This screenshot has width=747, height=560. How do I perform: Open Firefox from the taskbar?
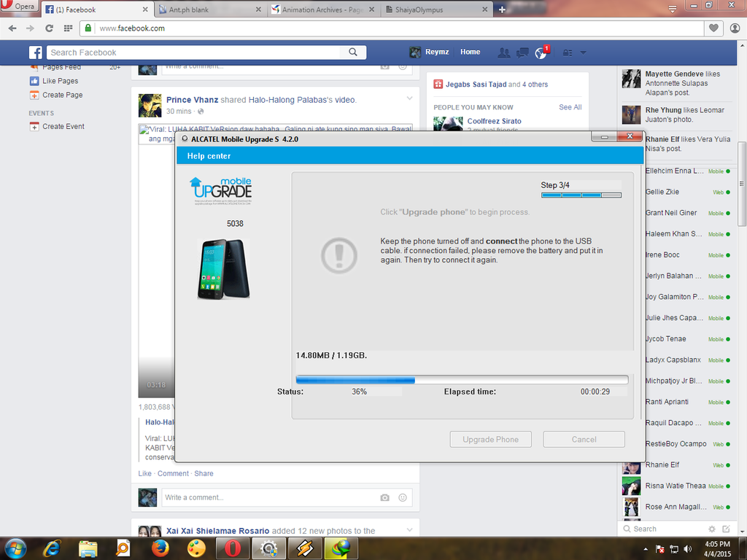point(160,548)
